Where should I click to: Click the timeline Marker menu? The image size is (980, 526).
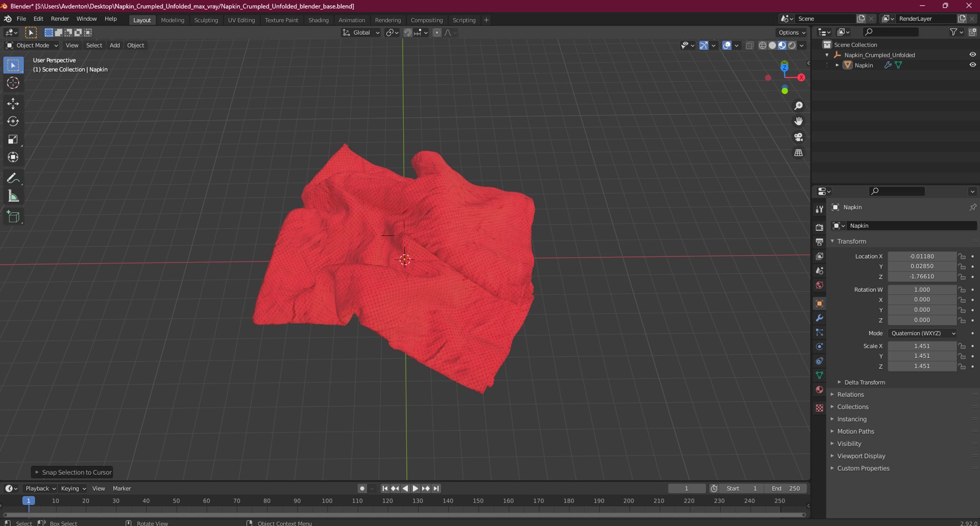121,489
